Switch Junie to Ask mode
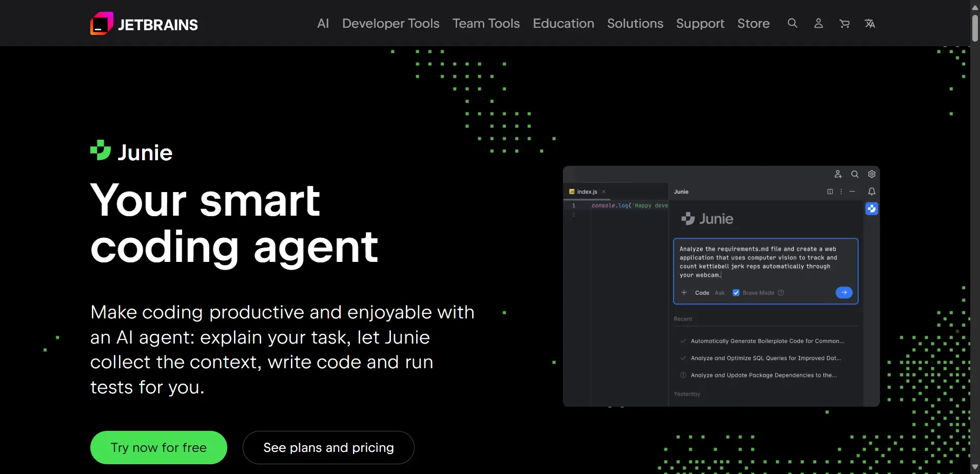980x474 pixels. 719,293
